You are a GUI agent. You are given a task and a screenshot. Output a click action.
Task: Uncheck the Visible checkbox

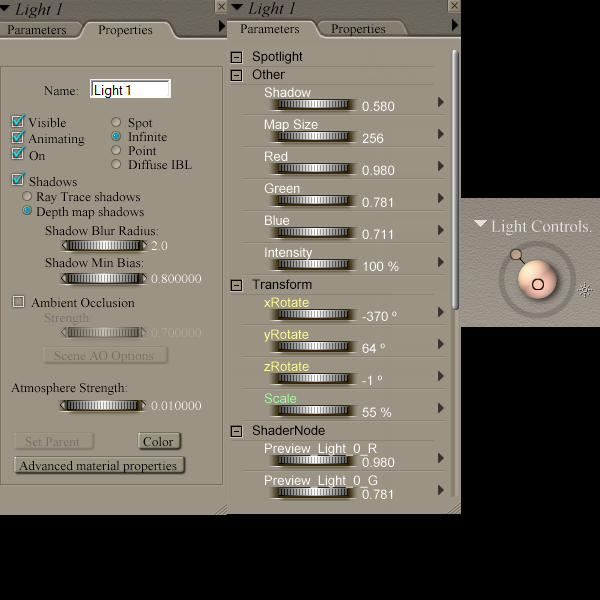pos(18,121)
